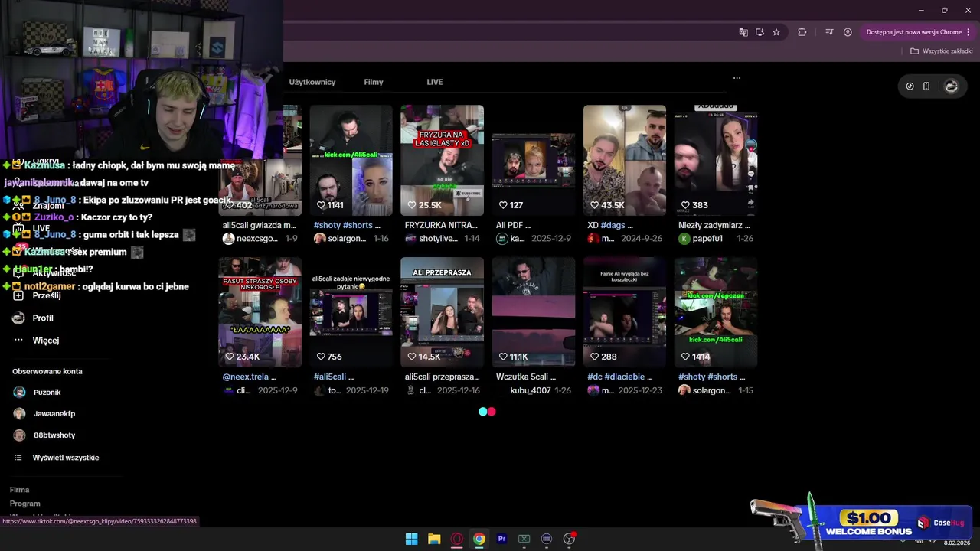This screenshot has height=551, width=980.
Task: Open 'PASUT STRASZY OSOBY NISKOROSŁE' video thumbnail
Action: (x=260, y=312)
